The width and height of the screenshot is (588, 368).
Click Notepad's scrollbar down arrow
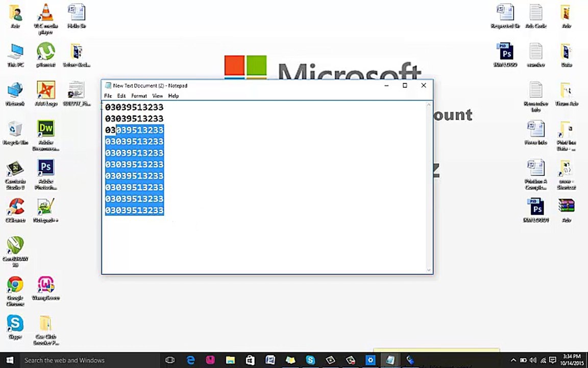429,270
